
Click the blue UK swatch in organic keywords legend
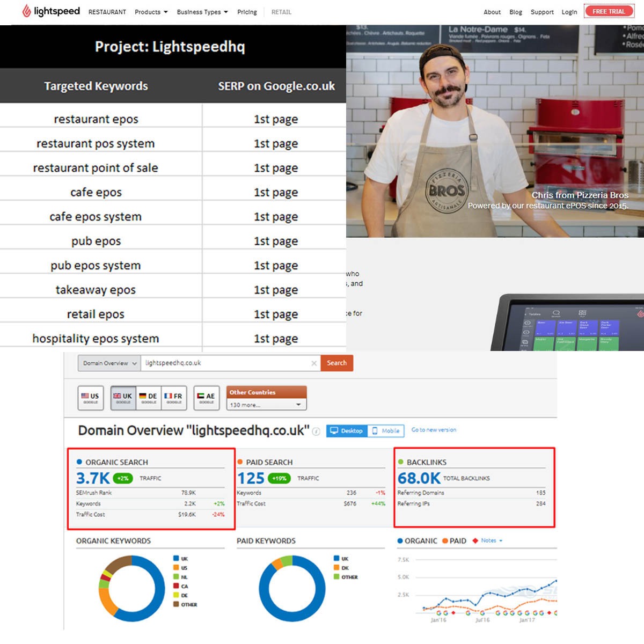point(176,559)
